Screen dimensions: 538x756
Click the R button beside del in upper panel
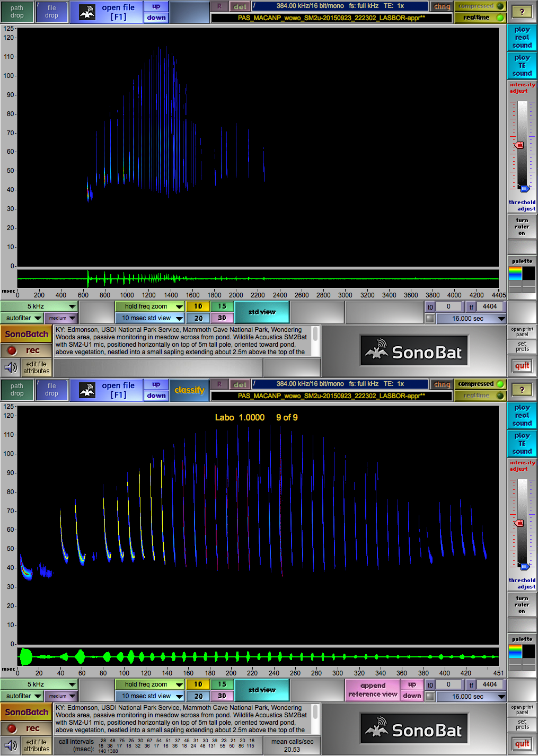[x=219, y=7]
